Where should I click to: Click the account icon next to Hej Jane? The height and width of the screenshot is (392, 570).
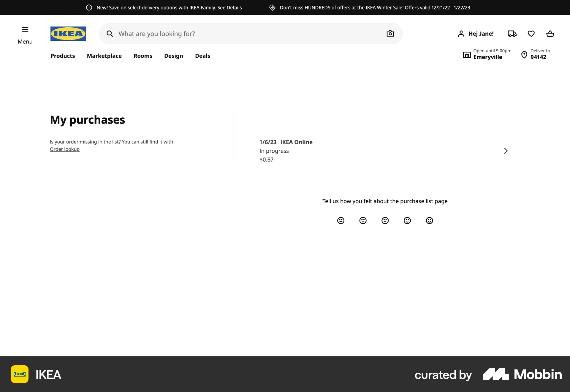pyautogui.click(x=461, y=34)
